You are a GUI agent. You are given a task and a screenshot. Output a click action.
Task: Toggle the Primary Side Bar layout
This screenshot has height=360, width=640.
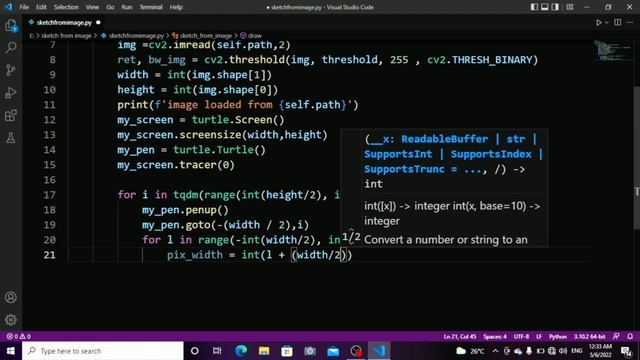pos(534,7)
